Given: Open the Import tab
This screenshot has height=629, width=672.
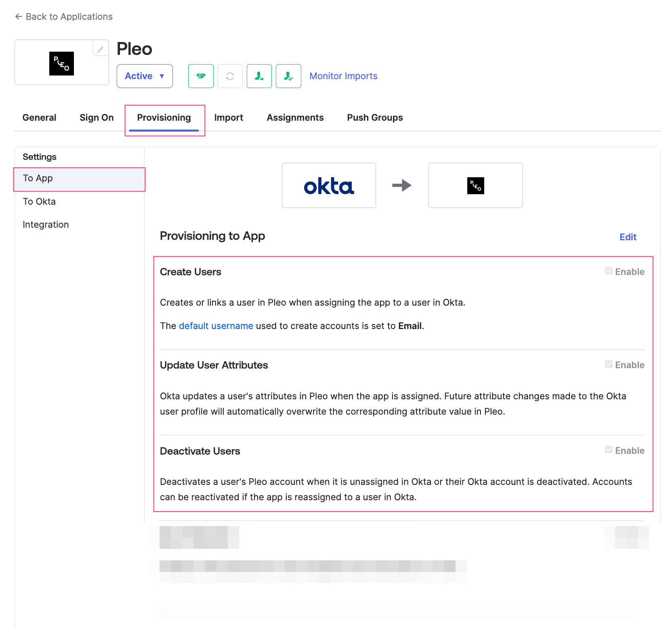Looking at the screenshot, I should coord(229,117).
